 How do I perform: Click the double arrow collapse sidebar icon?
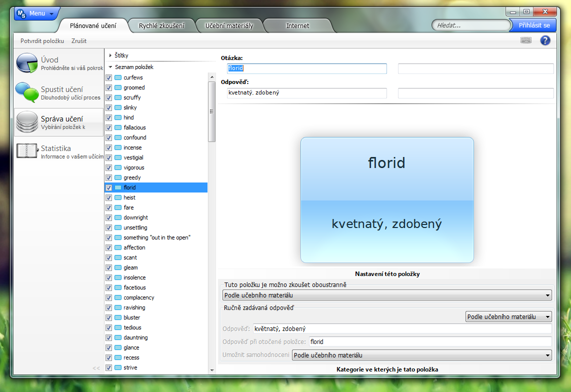pos(96,368)
